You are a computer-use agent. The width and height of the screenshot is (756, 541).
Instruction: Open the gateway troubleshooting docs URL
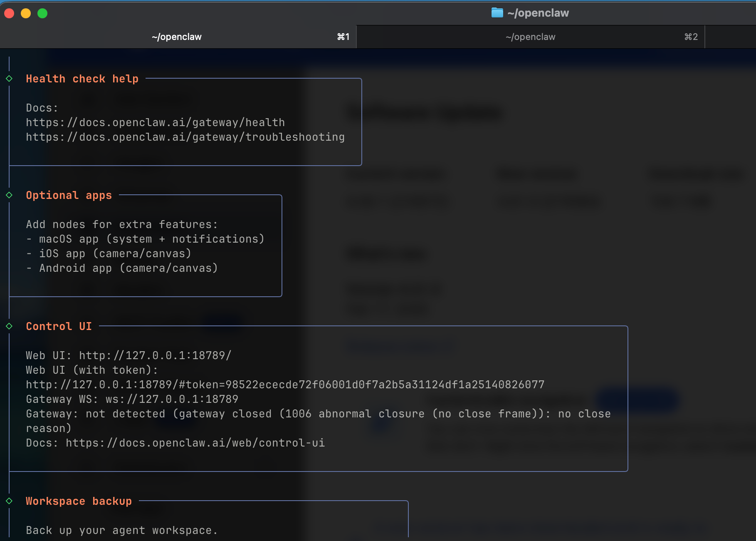185,137
